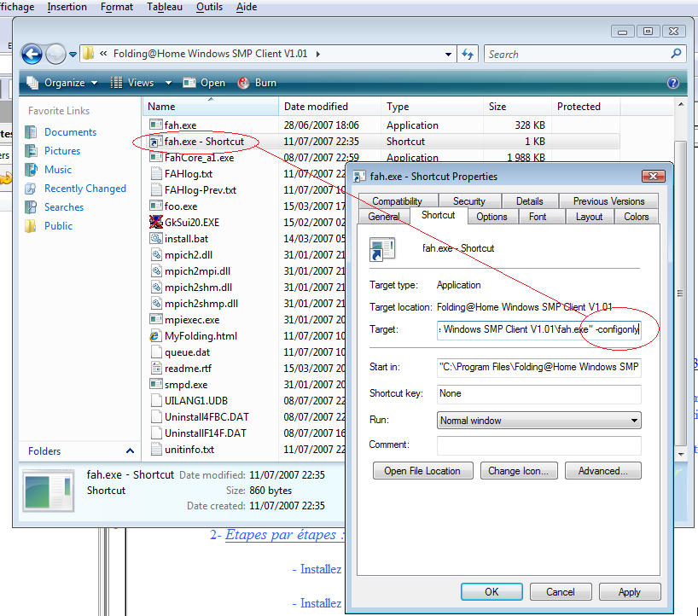Click the Change Icon button
698x616 pixels.
coord(519,471)
